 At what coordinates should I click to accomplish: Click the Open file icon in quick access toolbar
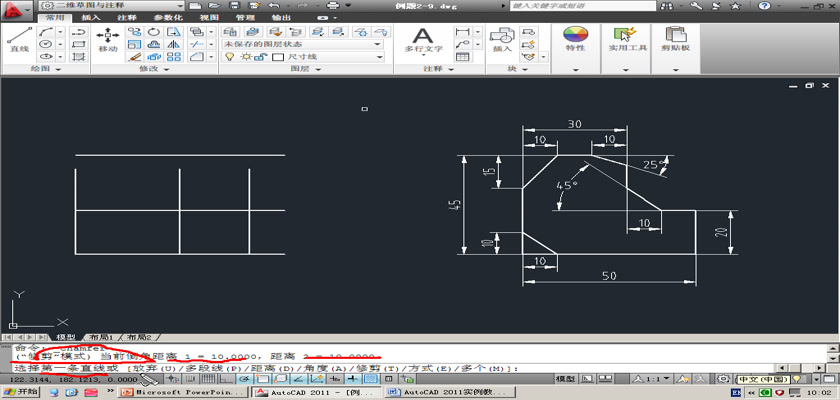(214, 5)
